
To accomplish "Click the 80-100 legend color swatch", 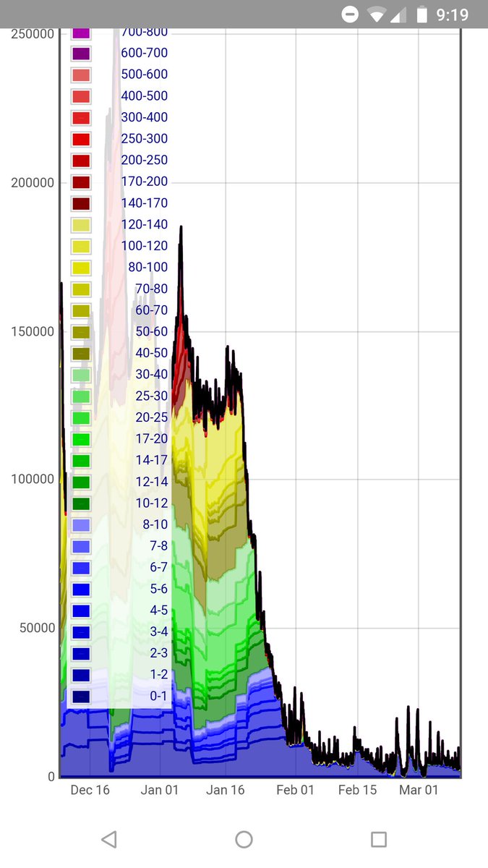I will pyautogui.click(x=81, y=268).
